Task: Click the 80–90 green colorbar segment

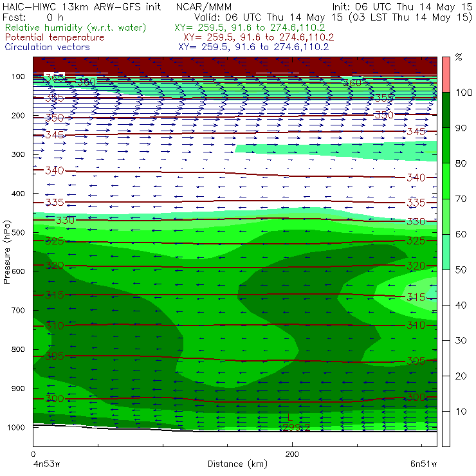Action: coord(446,145)
